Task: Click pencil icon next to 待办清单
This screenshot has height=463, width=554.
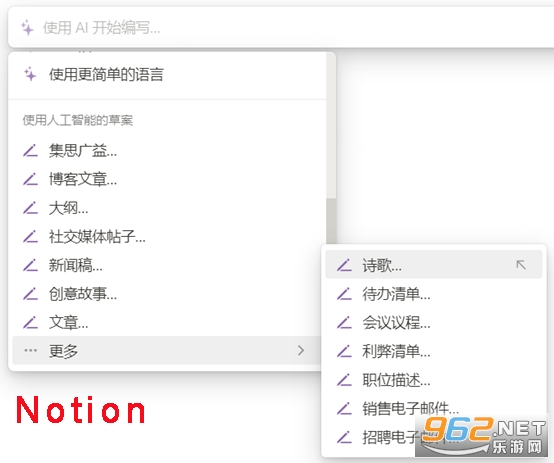Action: tap(344, 294)
